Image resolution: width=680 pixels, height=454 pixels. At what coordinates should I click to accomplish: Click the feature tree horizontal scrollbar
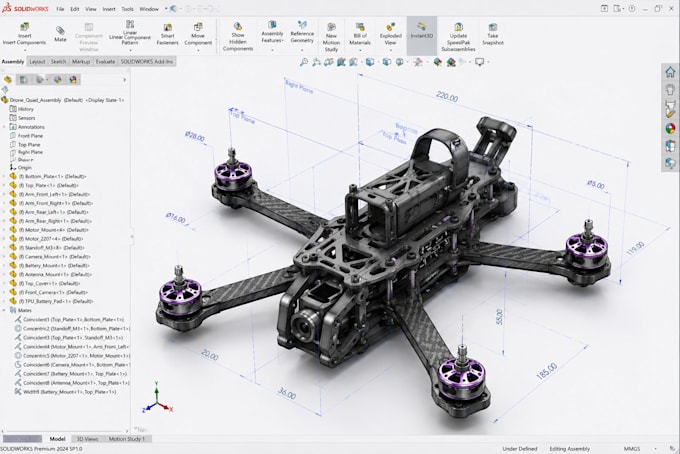pyautogui.click(x=64, y=431)
